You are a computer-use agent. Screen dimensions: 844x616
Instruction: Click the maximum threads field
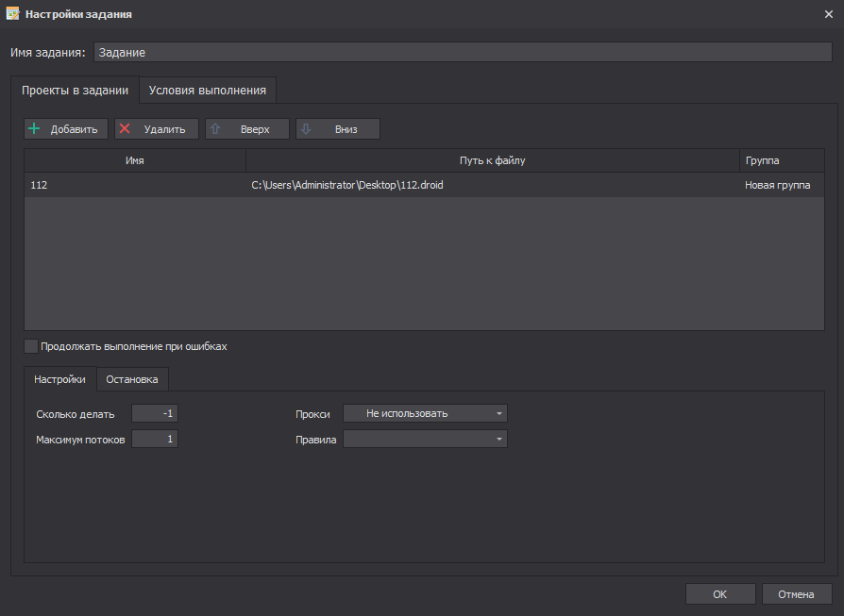(x=155, y=440)
